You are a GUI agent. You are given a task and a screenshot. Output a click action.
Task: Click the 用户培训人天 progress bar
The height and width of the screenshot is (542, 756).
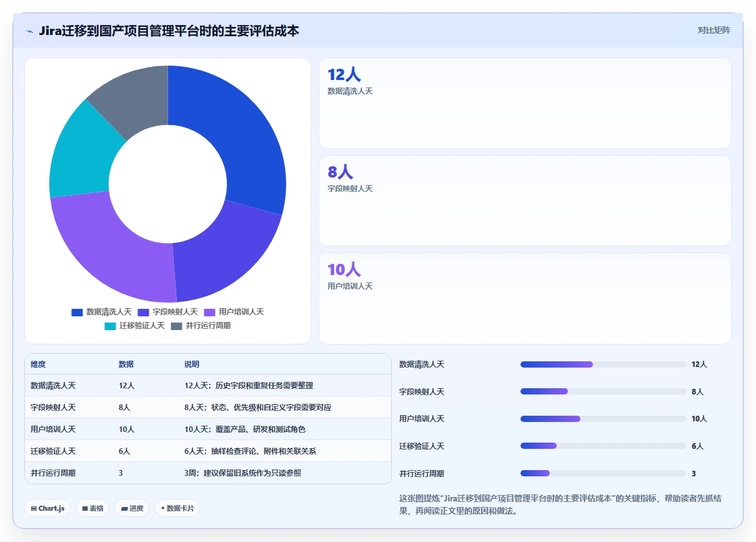(x=603, y=419)
